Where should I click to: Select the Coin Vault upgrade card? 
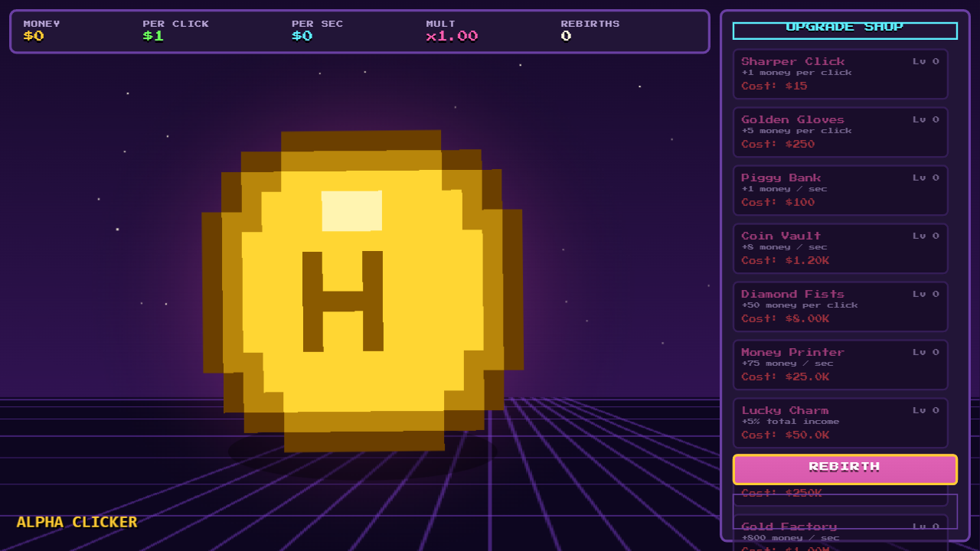click(841, 249)
